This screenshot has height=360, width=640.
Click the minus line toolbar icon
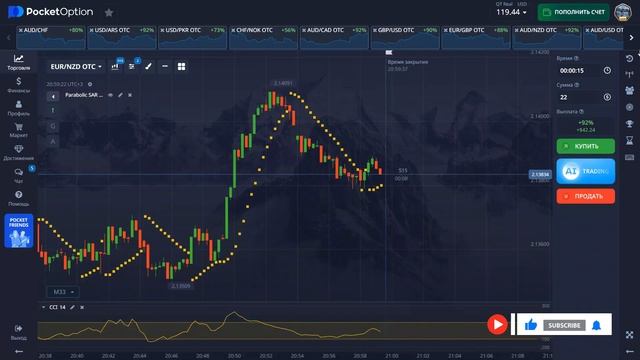(165, 66)
